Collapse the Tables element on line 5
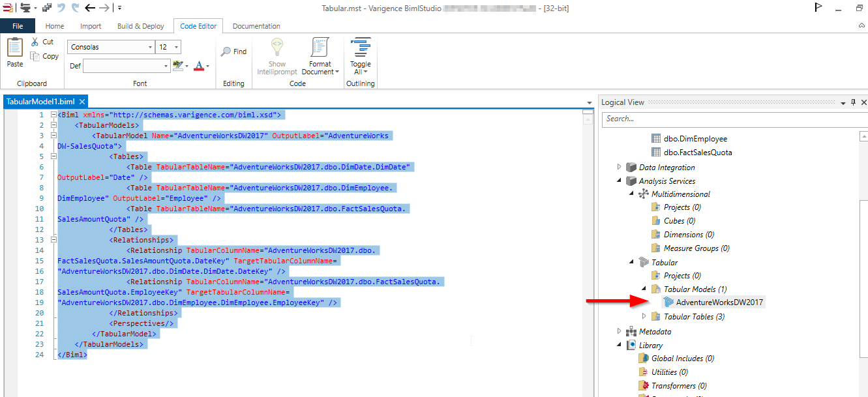 [53, 156]
